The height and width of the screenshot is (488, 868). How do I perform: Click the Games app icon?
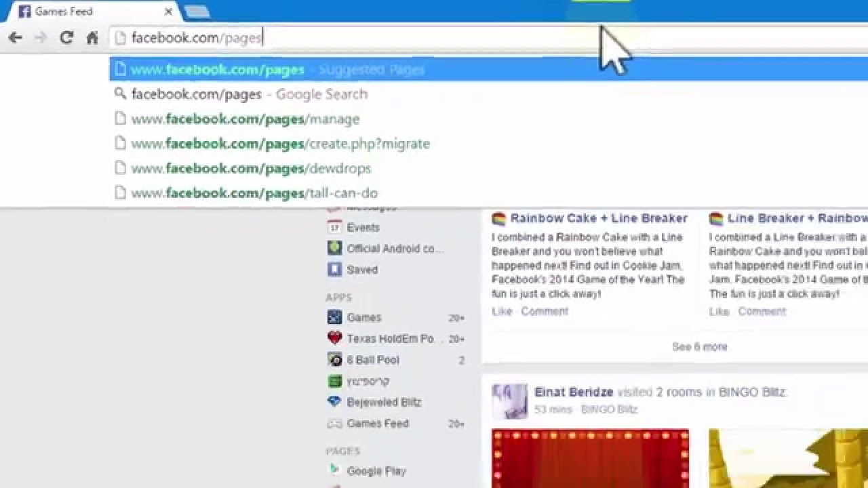[x=334, y=317]
